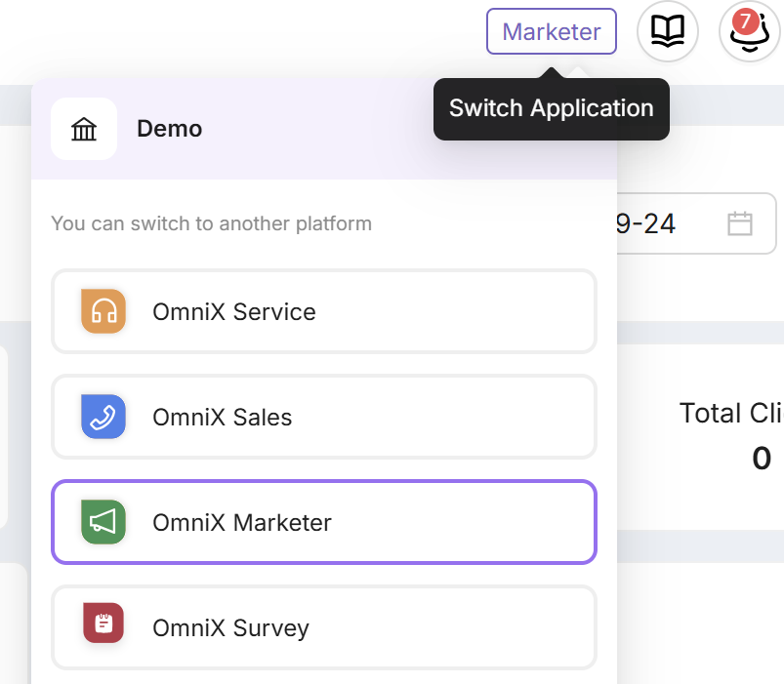The height and width of the screenshot is (684, 784).
Task: Open the documentation book icon
Action: coord(668,31)
